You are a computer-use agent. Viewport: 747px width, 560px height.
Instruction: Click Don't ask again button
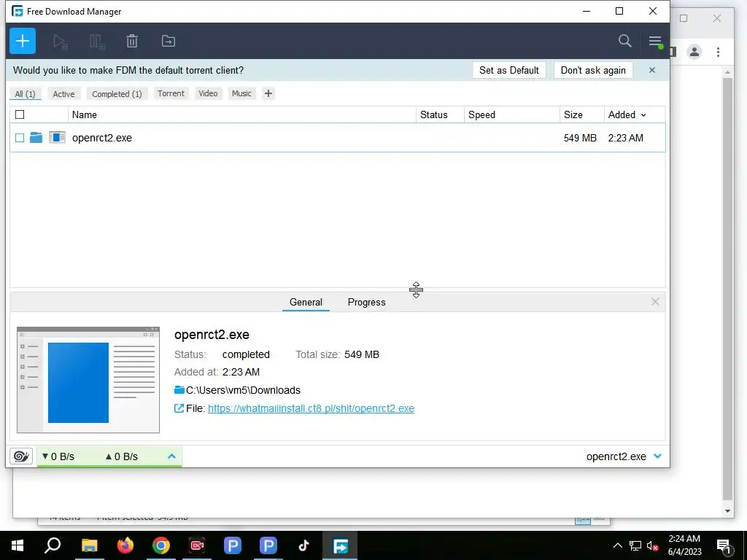click(x=593, y=70)
